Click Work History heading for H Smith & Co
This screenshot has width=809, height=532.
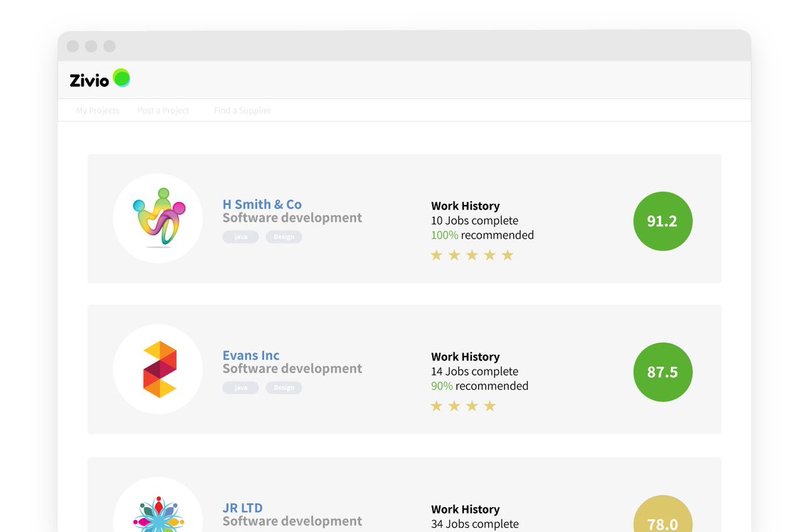[x=465, y=206]
